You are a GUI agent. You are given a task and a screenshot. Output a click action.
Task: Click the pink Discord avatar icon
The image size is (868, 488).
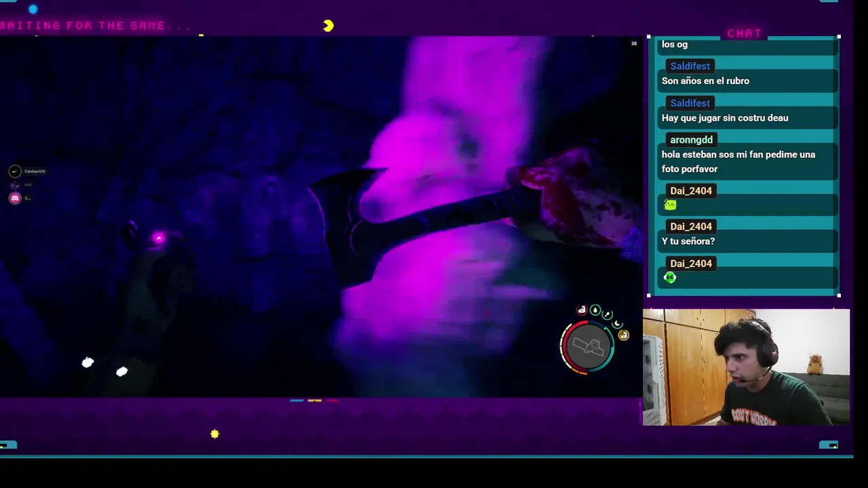[x=15, y=198]
